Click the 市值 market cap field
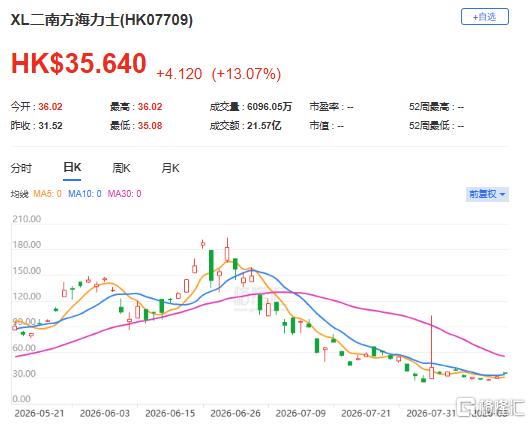 tap(326, 126)
